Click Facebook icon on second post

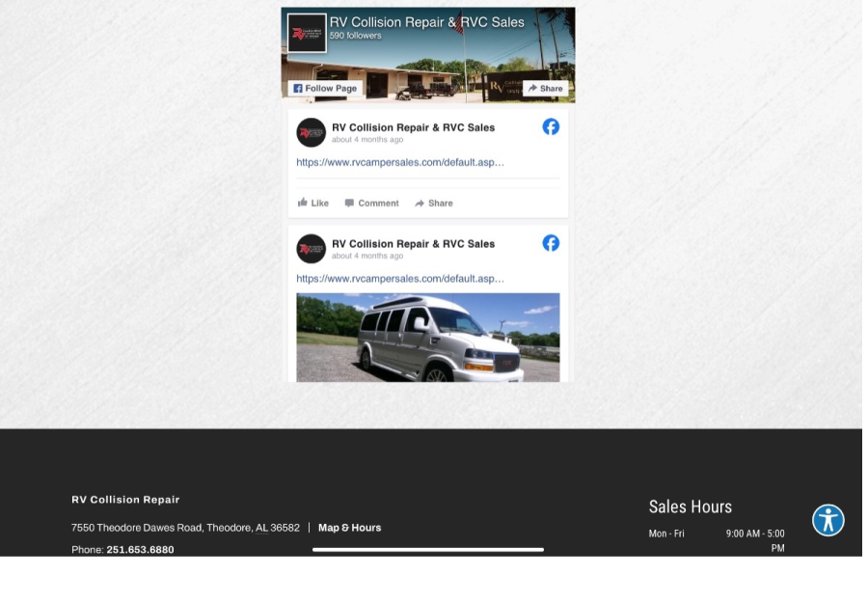click(x=551, y=243)
